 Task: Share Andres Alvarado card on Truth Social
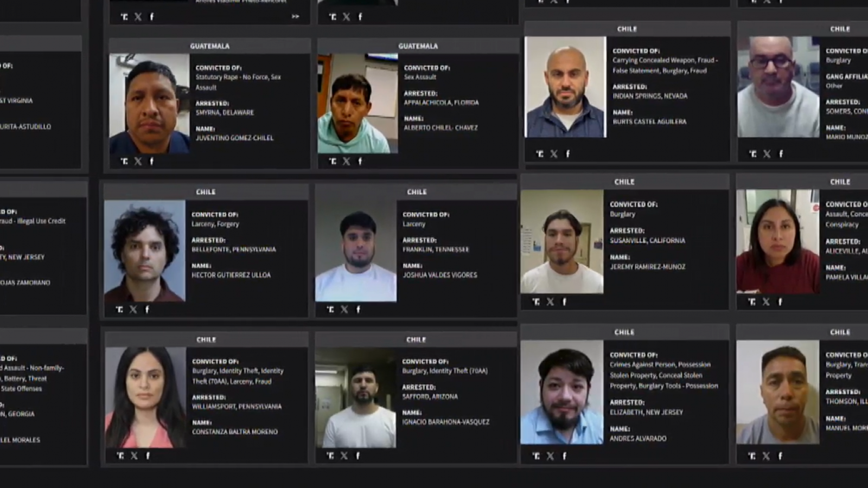(536, 456)
